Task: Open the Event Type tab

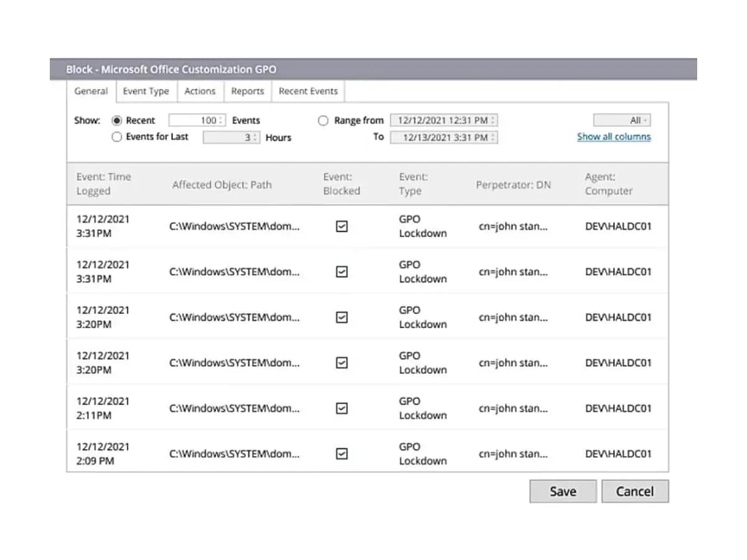Action: pyautogui.click(x=146, y=91)
